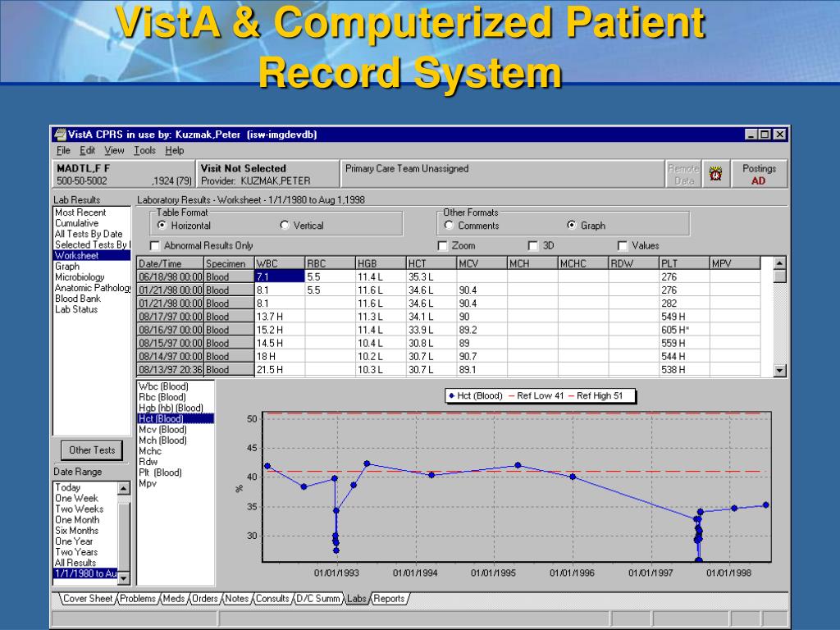Open the Edit menu
The width and height of the screenshot is (840, 630).
pos(87,151)
